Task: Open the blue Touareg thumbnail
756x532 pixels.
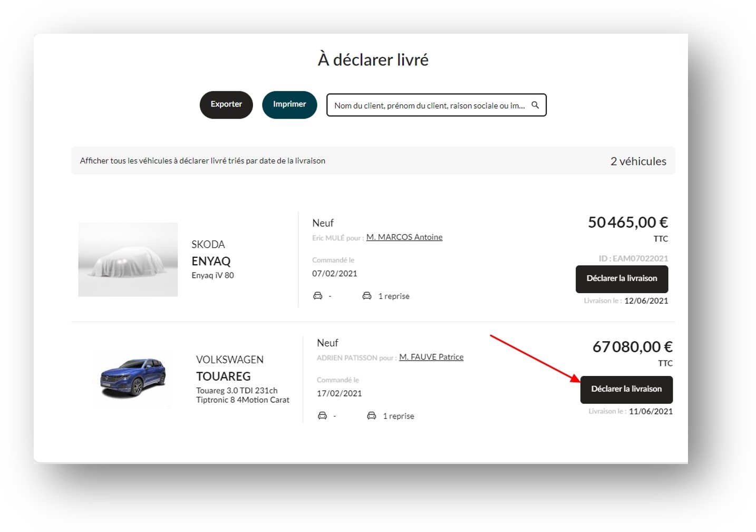Action: coord(133,378)
